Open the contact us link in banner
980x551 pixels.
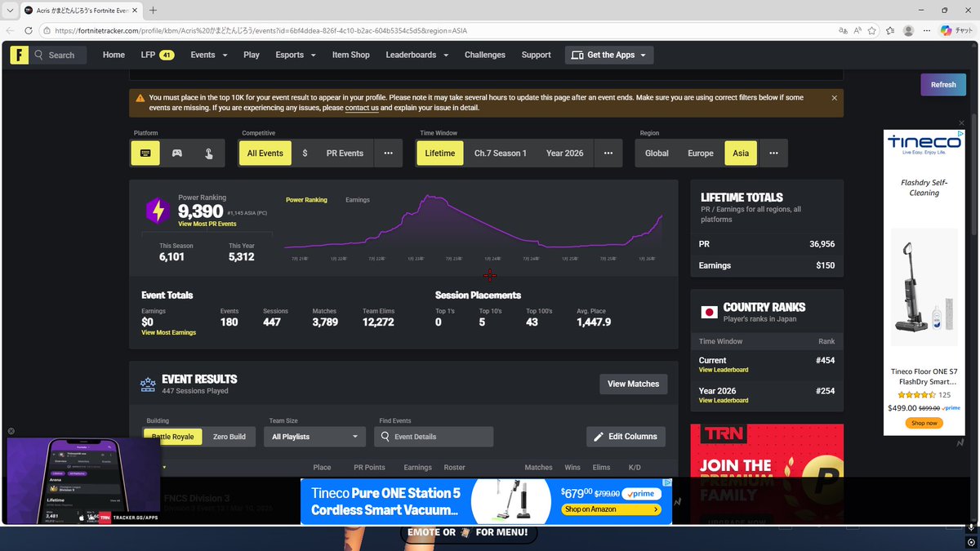click(x=362, y=108)
